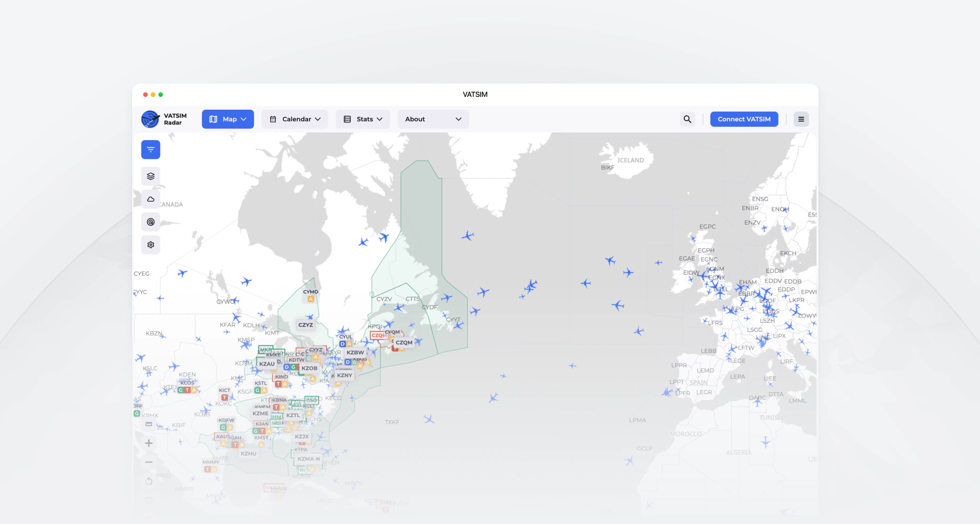The image size is (980, 524).
Task: Click the KBZN airport label
Action: 154,334
